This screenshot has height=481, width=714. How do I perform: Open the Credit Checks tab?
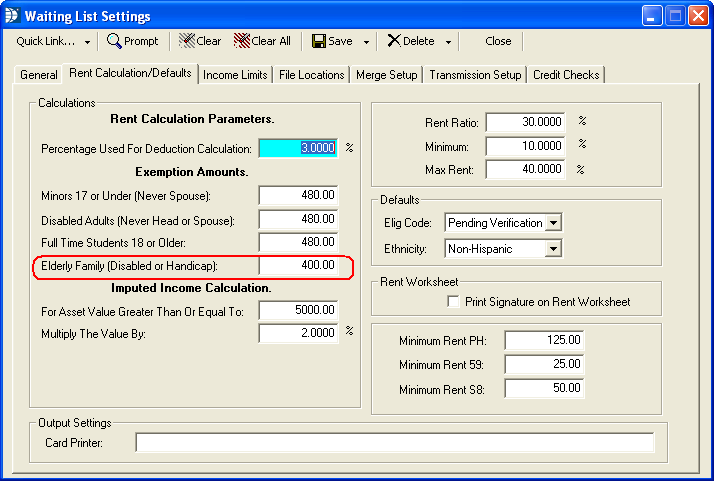(x=566, y=75)
